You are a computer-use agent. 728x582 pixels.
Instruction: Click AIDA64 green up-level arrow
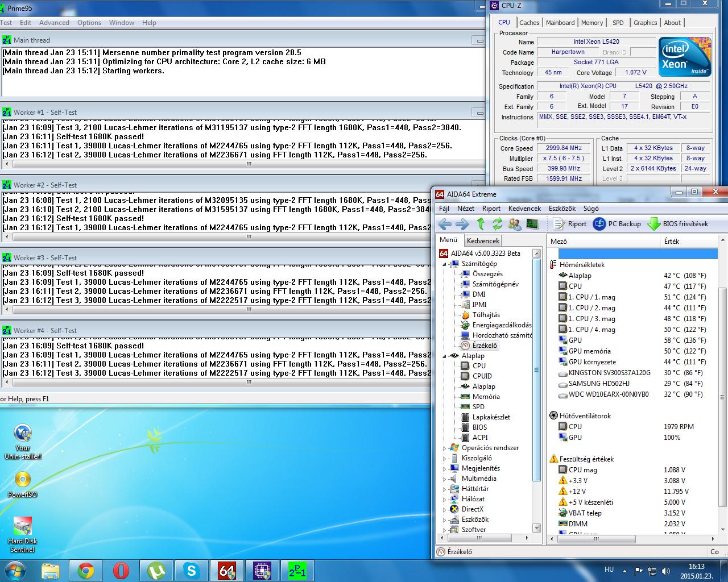481,224
